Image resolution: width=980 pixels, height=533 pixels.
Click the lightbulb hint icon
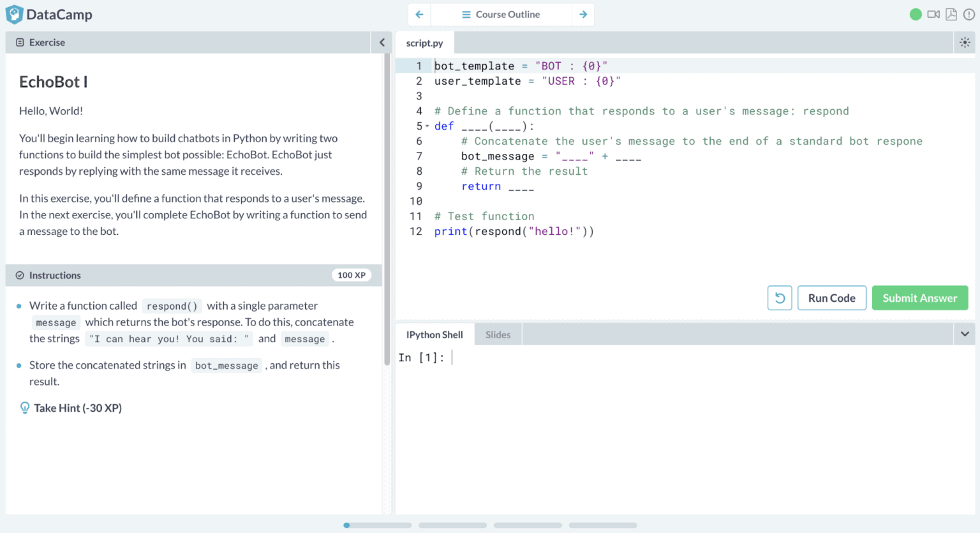pyautogui.click(x=25, y=408)
